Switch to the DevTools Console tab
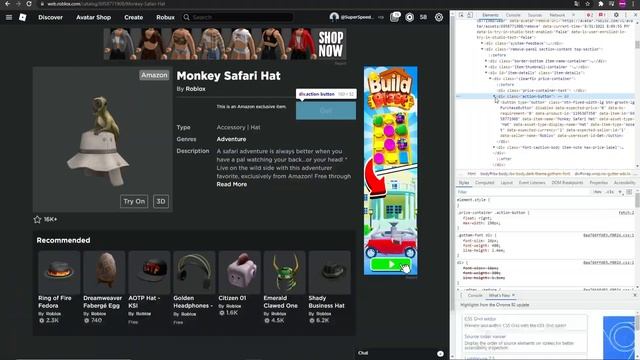Viewport: 640px width, 360px height. click(x=513, y=15)
